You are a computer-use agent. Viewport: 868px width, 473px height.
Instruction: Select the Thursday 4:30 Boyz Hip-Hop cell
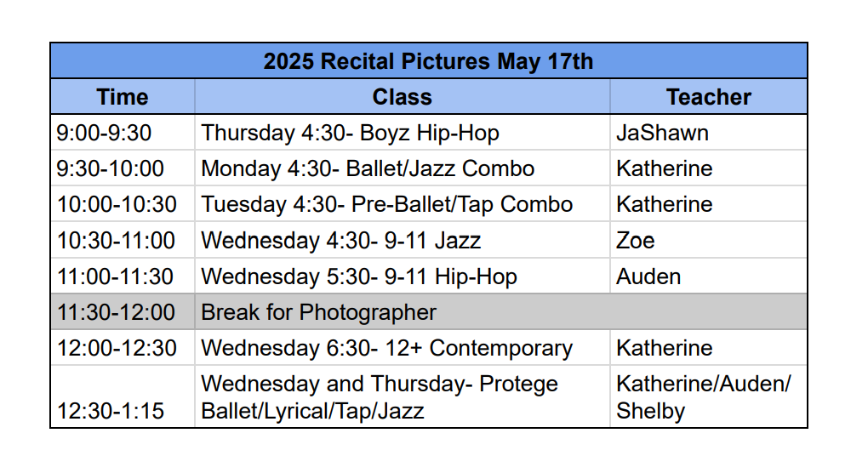pyautogui.click(x=350, y=133)
